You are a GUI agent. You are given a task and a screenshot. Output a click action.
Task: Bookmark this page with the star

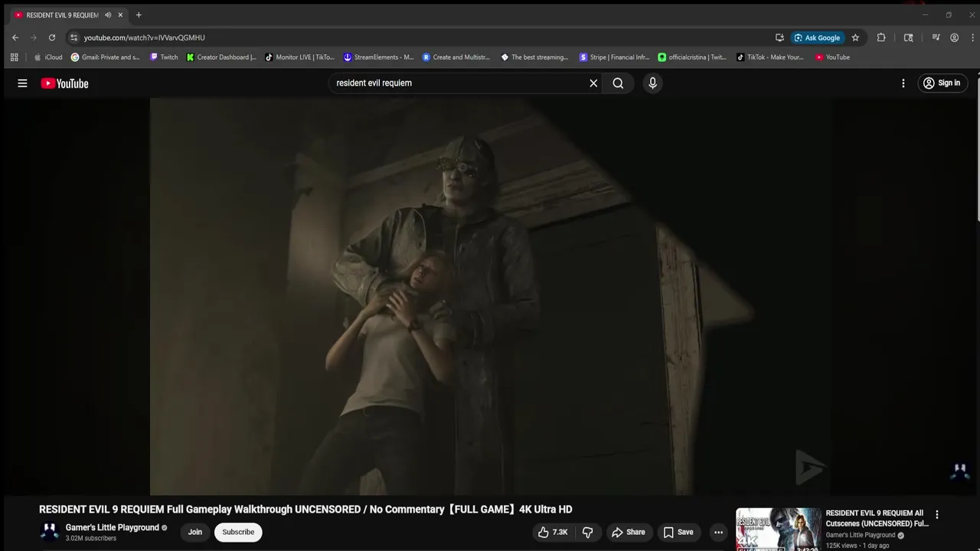pyautogui.click(x=855, y=37)
